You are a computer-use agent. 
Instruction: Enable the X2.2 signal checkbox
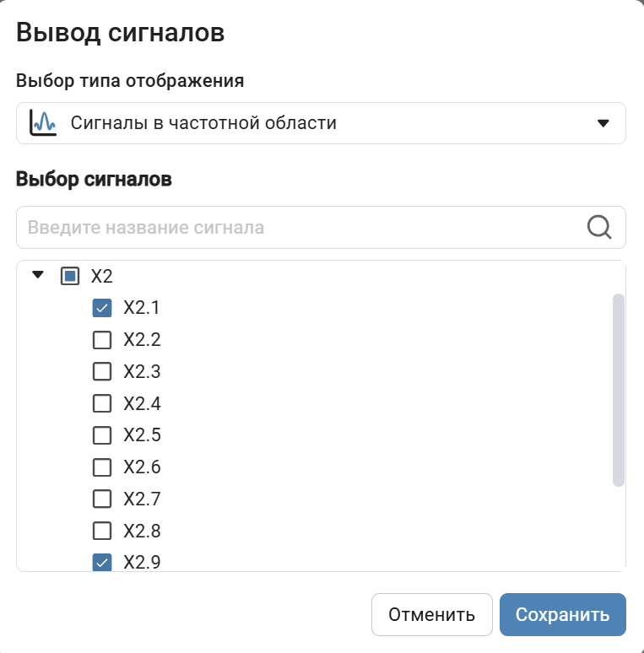(102, 340)
